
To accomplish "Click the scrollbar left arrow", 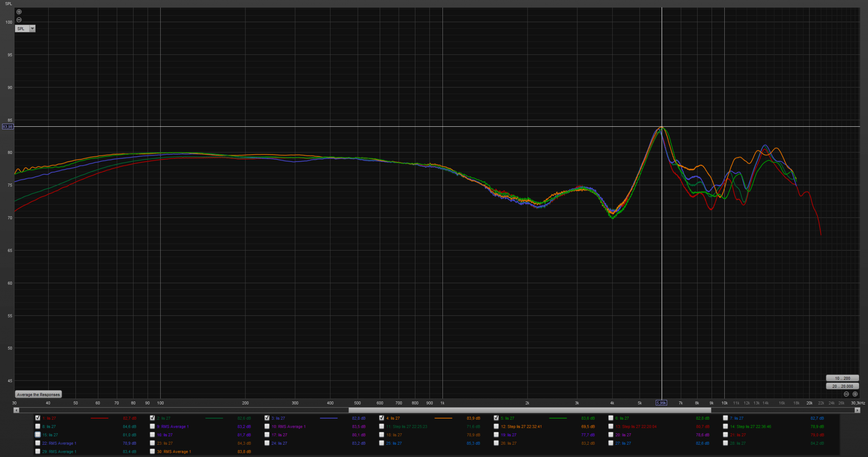I will tap(16, 410).
